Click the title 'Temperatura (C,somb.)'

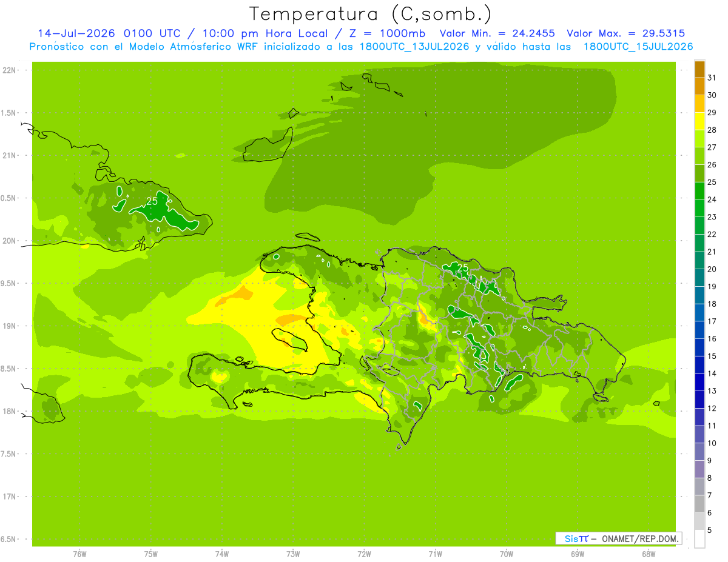(x=370, y=14)
